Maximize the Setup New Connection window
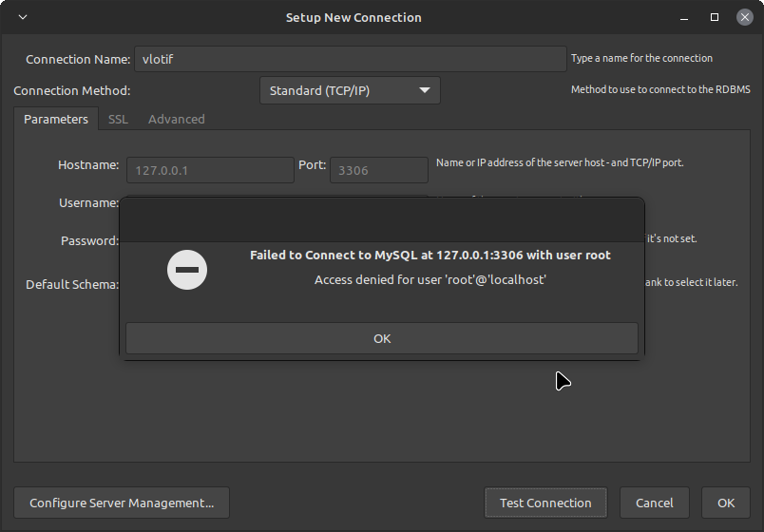Screen dimensions: 764x532 [x=715, y=17]
